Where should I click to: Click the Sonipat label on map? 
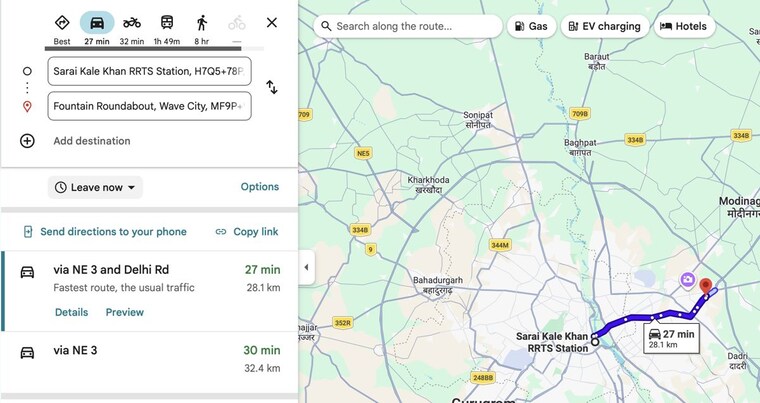click(478, 120)
